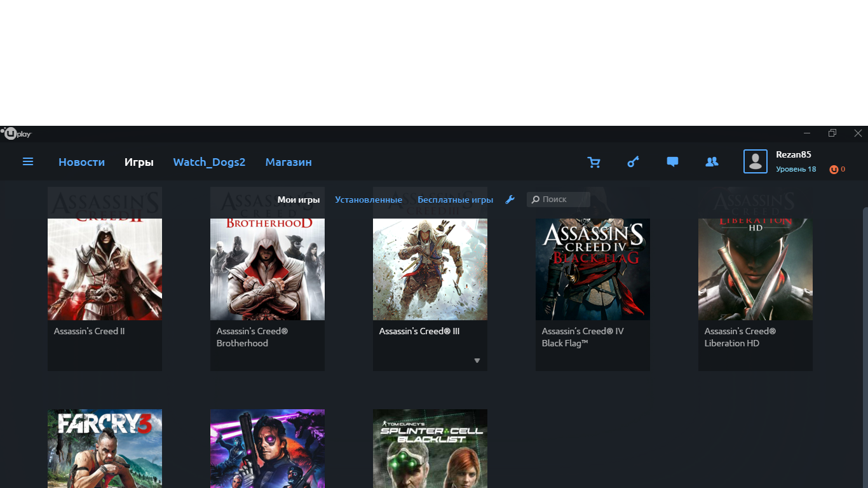Click the Uplay logo
This screenshot has height=488, width=868.
pos(16,133)
